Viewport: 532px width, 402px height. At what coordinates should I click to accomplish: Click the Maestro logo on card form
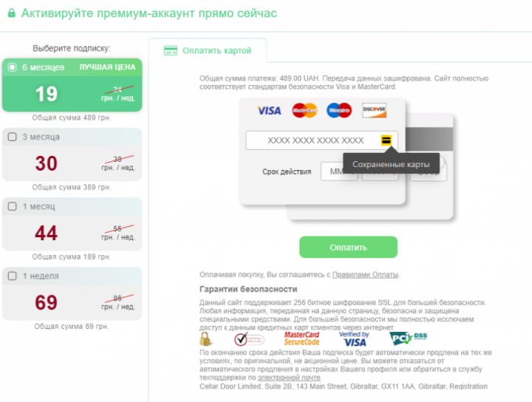point(339,111)
